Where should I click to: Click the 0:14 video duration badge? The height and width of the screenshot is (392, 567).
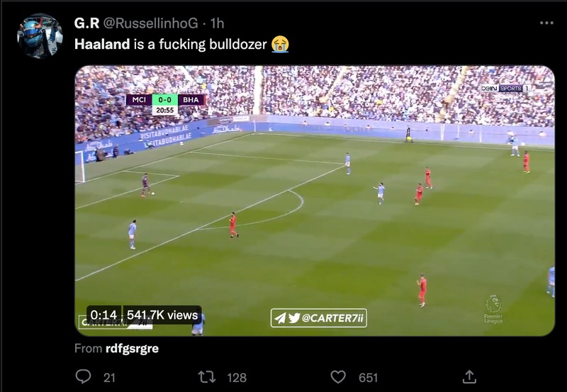click(103, 315)
